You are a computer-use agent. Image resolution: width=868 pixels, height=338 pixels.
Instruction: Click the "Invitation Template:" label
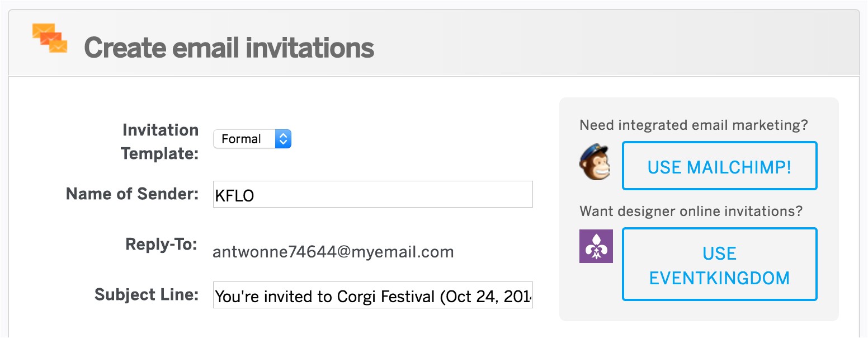[160, 142]
